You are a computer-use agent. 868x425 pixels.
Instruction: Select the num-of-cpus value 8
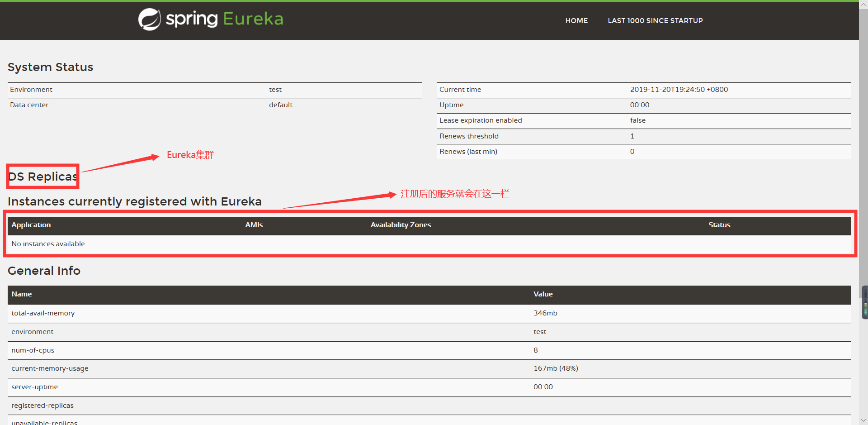pos(536,350)
